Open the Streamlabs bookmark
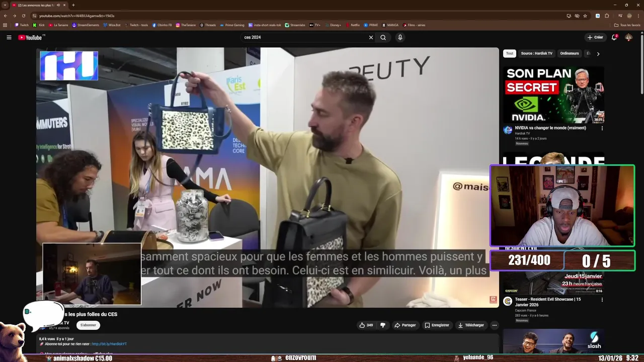This screenshot has height=362, width=644. click(x=295, y=25)
